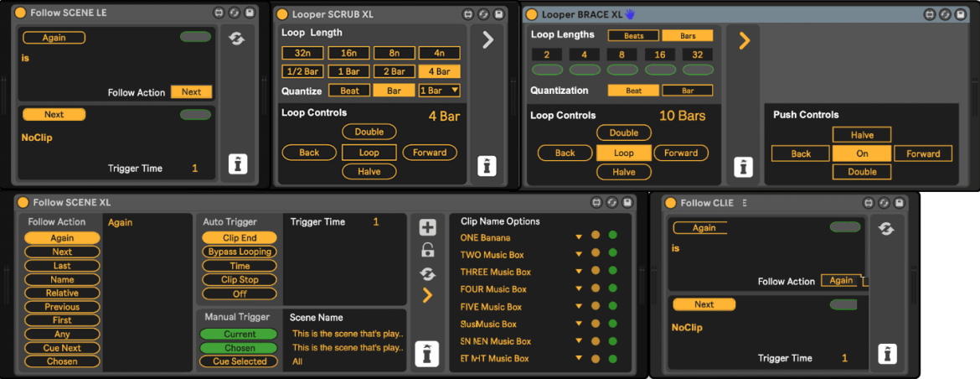Toggle Loop button in Looper BRACE XL
Image resolution: width=980 pixels, height=379 pixels.
624,153
